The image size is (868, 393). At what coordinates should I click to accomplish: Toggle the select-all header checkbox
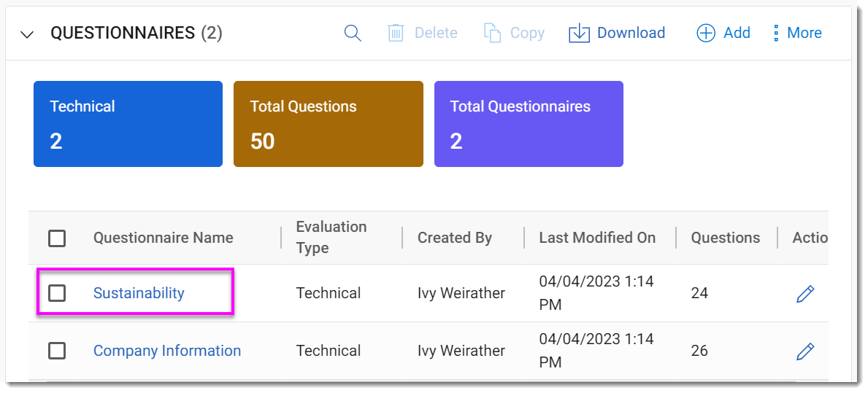57,238
